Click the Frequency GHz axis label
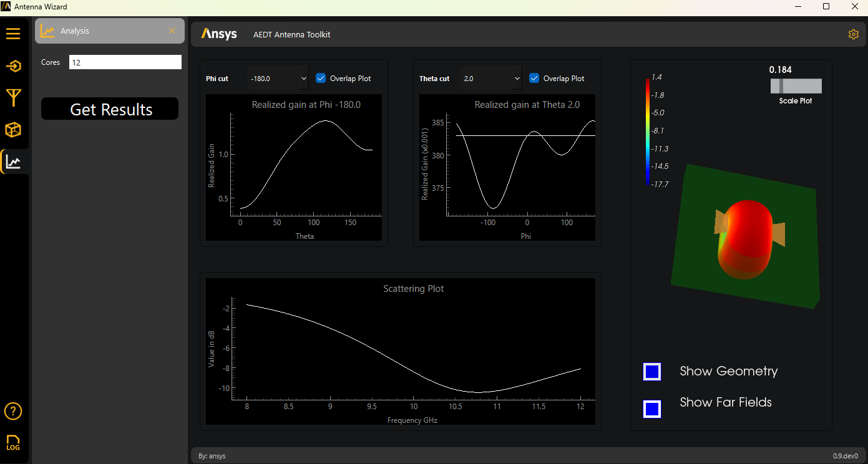Viewport: 868px width, 464px height. 412,420
